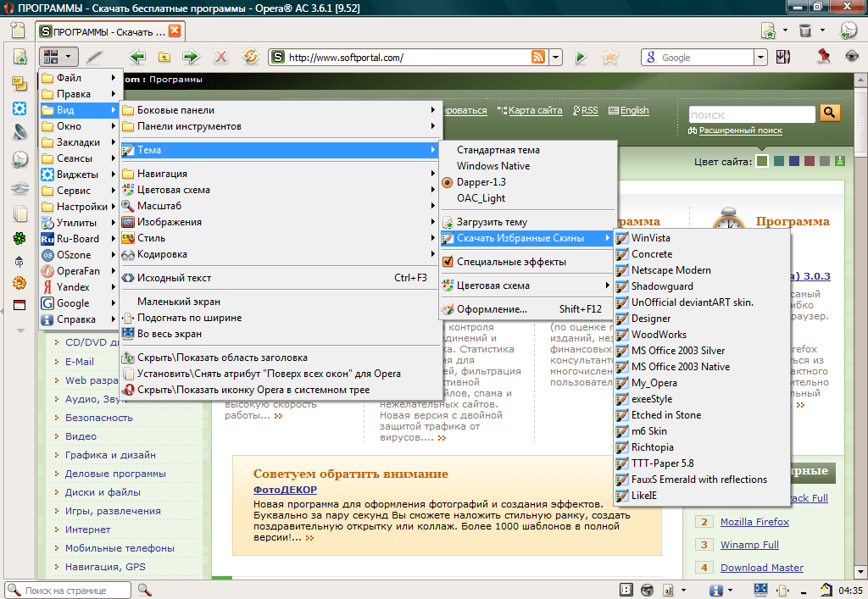Expand the Панели инструментов submenu
The image size is (868, 599).
(281, 126)
